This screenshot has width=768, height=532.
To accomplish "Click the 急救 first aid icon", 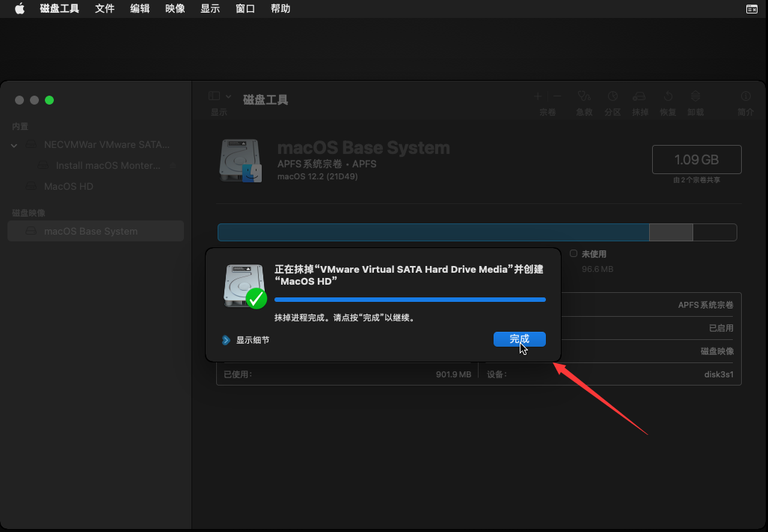I will pyautogui.click(x=584, y=96).
